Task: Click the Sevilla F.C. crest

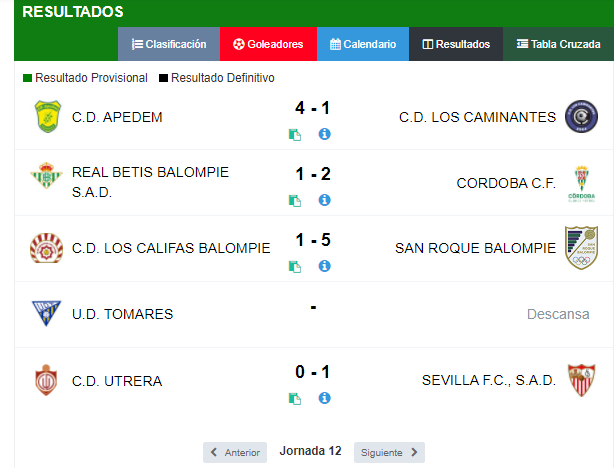Action: [x=581, y=380]
